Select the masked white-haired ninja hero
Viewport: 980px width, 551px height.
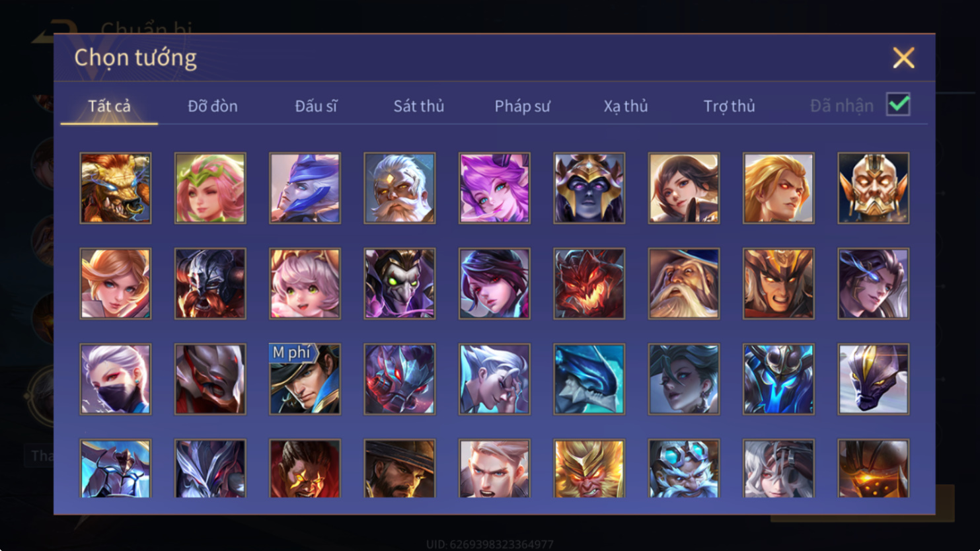[x=116, y=379]
